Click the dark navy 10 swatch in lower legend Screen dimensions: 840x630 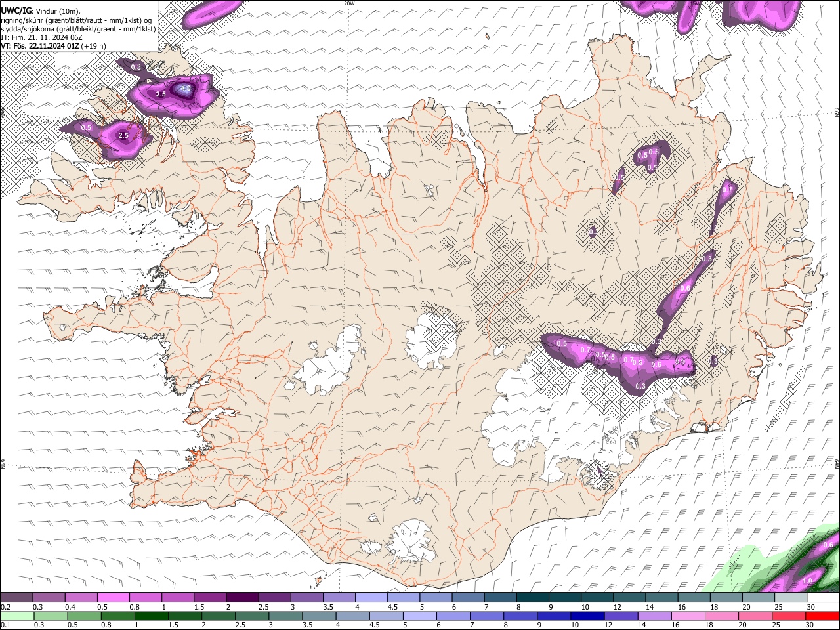586,616
